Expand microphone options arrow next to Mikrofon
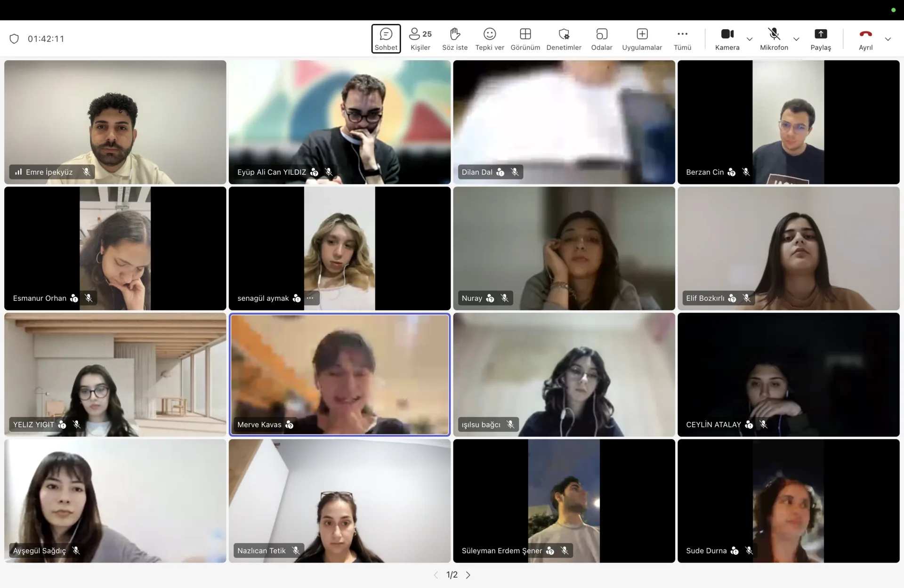Viewport: 904px width, 588px height. (x=796, y=39)
